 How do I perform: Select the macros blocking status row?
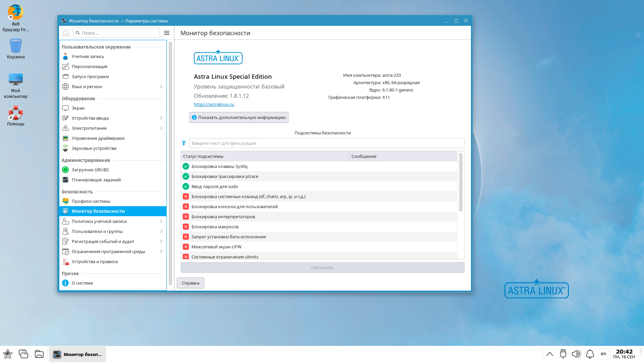click(x=215, y=227)
